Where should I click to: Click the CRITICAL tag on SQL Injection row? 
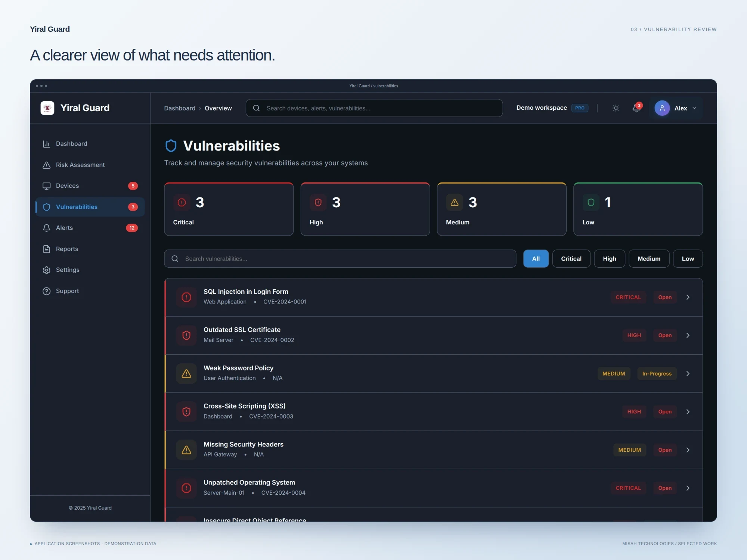tap(628, 297)
